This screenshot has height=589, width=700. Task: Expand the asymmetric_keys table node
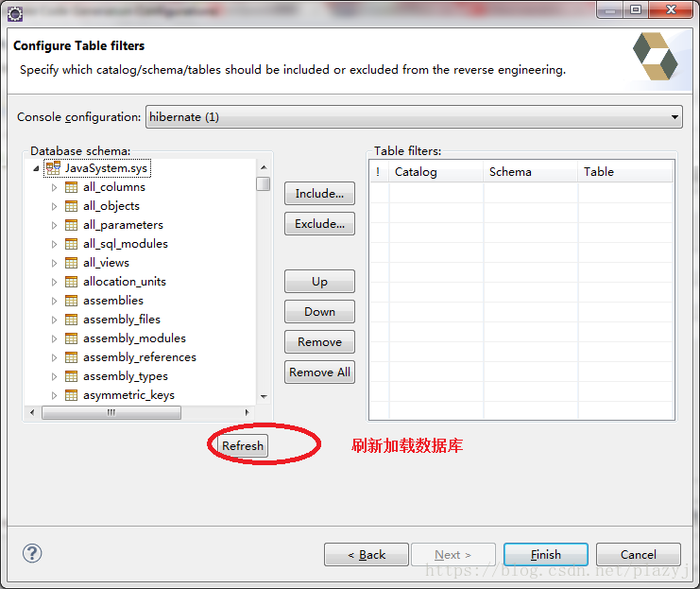click(x=55, y=395)
